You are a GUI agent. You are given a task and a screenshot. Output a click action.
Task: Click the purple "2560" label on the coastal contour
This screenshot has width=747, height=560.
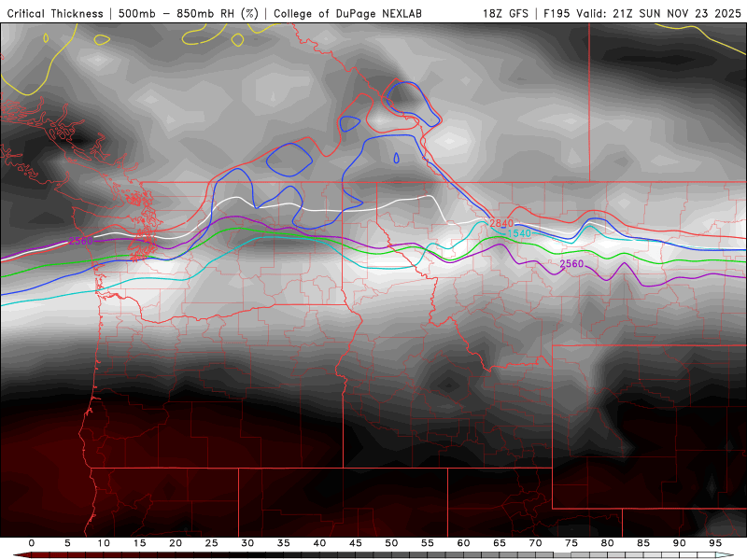coord(80,241)
